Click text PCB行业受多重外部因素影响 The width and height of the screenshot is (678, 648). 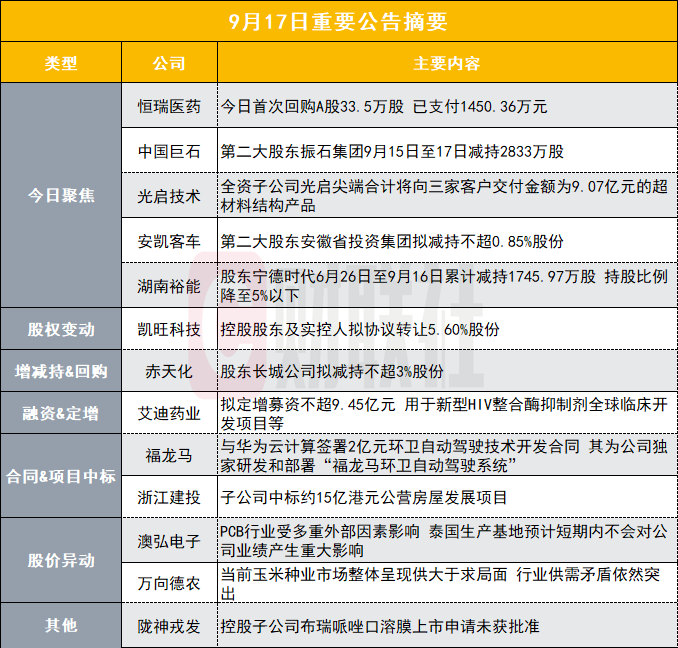(320, 531)
